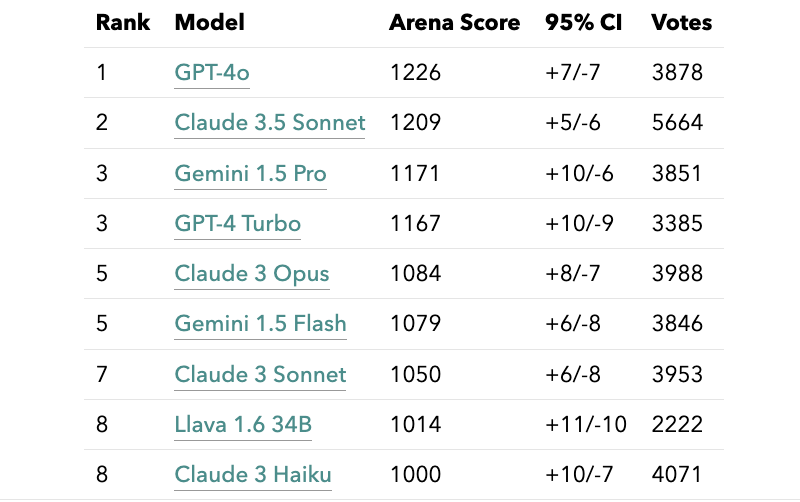
Task: Open the Claude 3 Opus link
Action: (251, 273)
